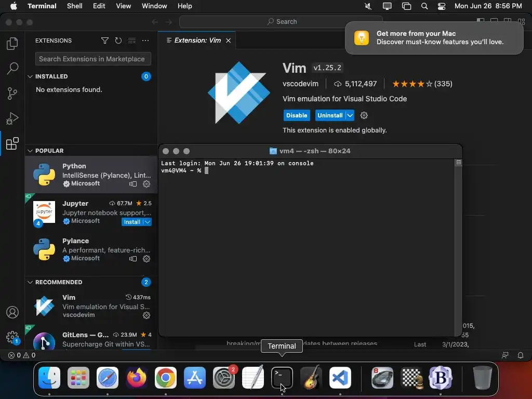Click Pylance remote indicator icon
Screen dimensions: 532x399
[133, 259]
